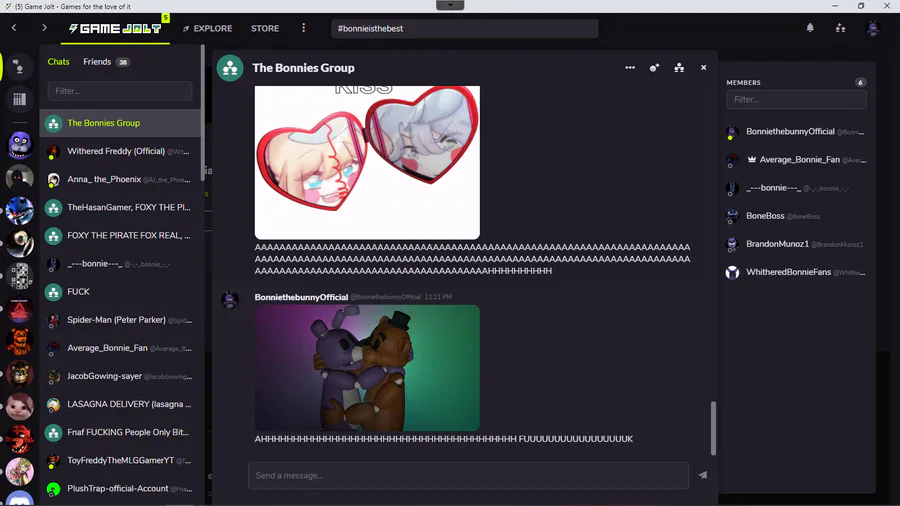Image resolution: width=900 pixels, height=506 pixels.
Task: Open the sidebar library grid icon
Action: (19, 99)
